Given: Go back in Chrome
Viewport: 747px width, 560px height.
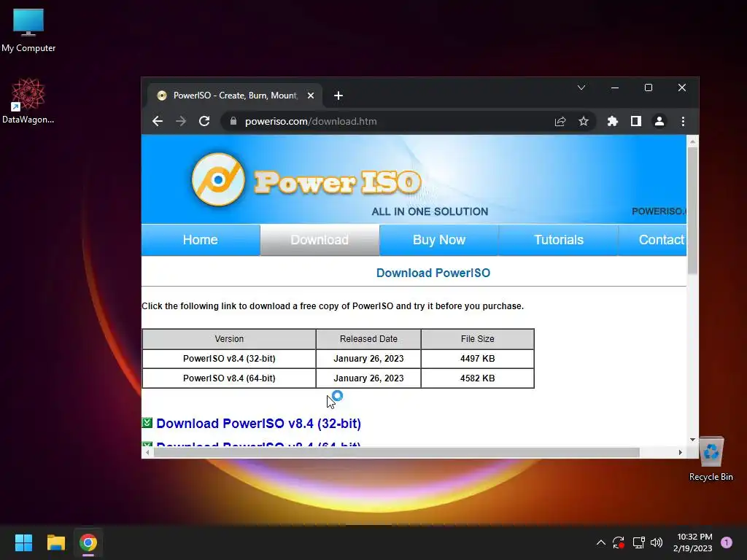Looking at the screenshot, I should pos(158,122).
